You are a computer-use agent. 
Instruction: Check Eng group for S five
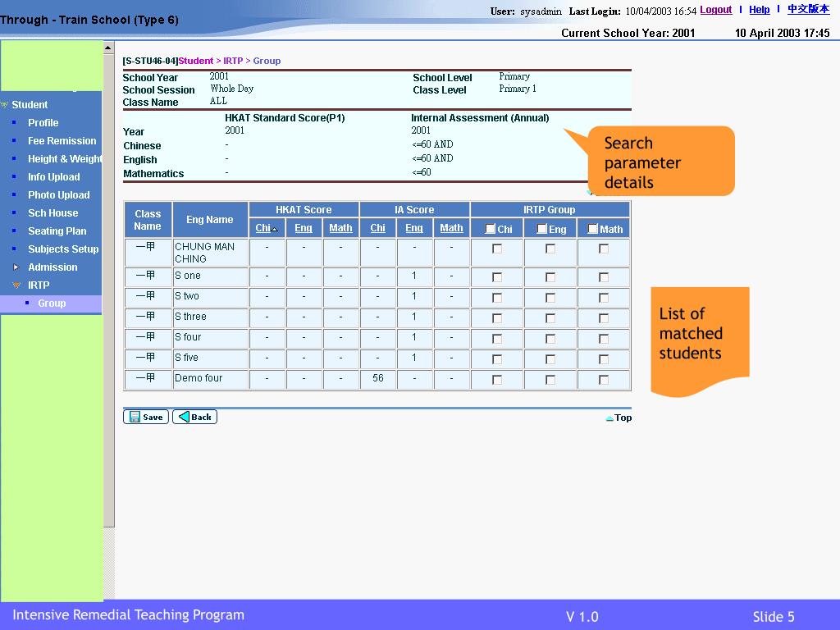tap(550, 359)
